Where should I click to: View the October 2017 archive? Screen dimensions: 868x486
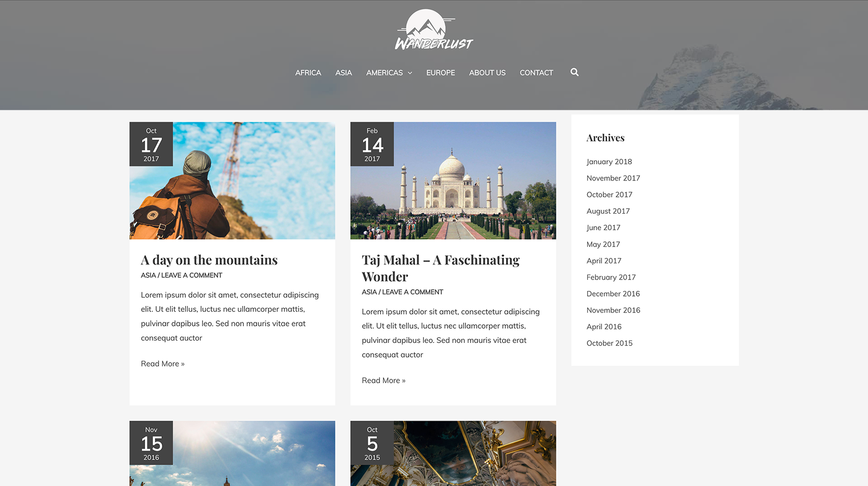[x=609, y=195]
